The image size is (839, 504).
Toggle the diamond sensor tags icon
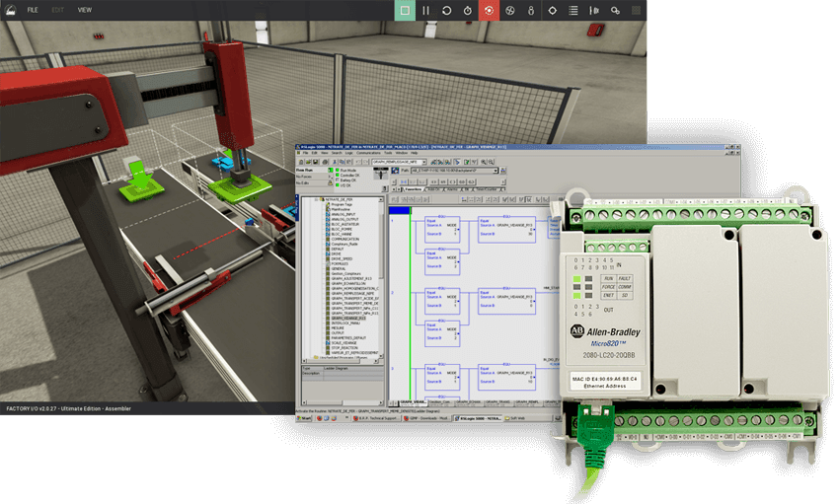(552, 10)
